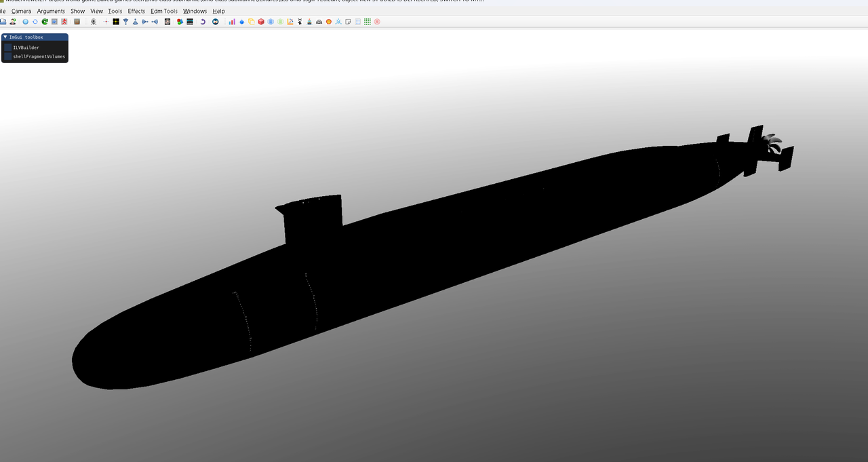Open the Show menu
Viewport: 868px width, 462px height.
pos(78,11)
